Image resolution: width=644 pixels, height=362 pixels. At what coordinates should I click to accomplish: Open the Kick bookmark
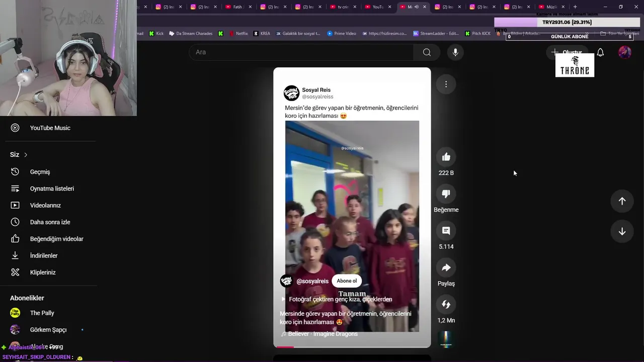click(156, 34)
